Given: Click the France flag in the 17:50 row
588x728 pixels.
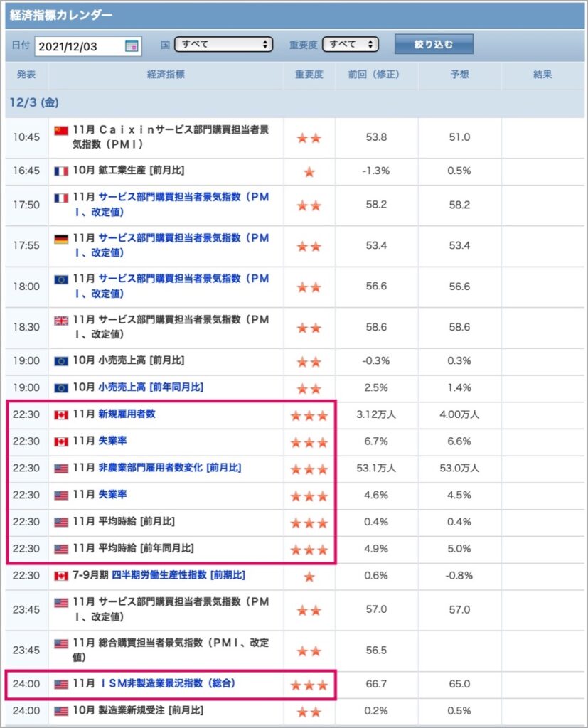Looking at the screenshot, I should click(x=61, y=198).
